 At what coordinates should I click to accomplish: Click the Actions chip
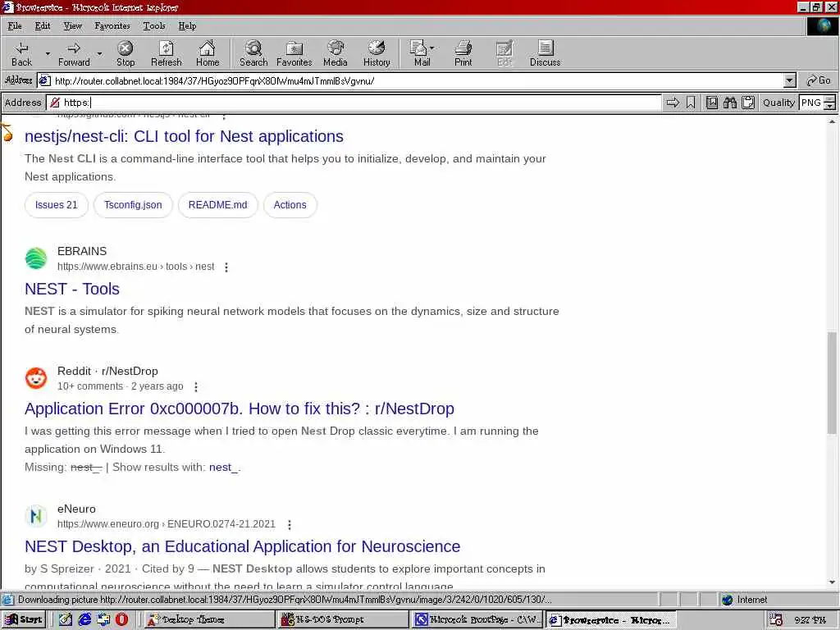click(290, 204)
